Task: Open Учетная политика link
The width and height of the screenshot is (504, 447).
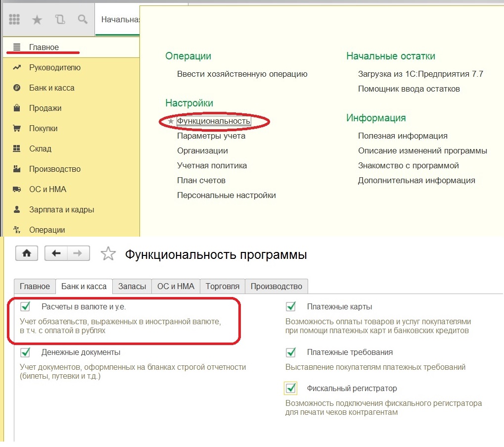Action: click(x=212, y=166)
